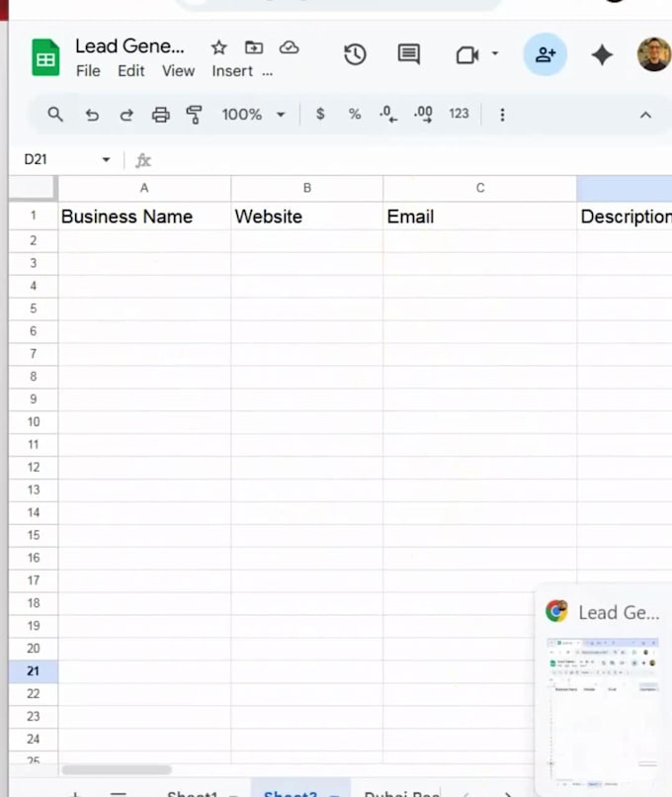Open the View menu
The width and height of the screenshot is (672, 797).
[x=178, y=71]
